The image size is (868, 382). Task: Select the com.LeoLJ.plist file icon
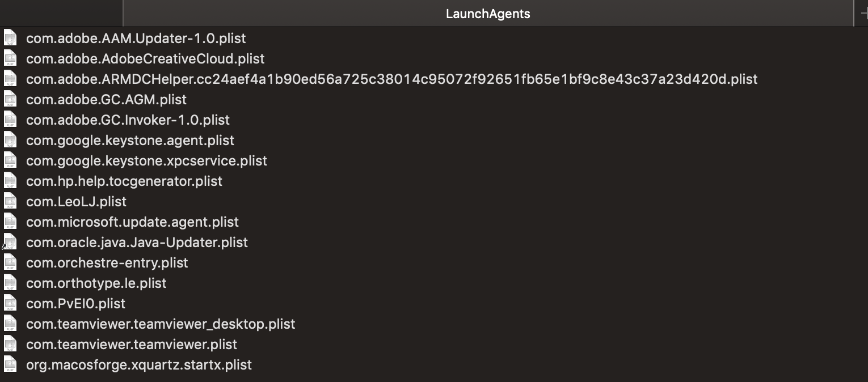click(x=10, y=202)
